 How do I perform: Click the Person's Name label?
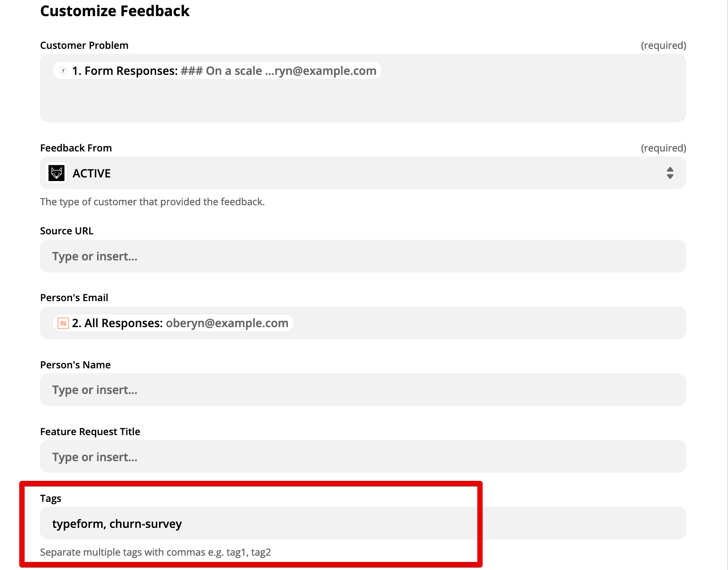point(75,365)
